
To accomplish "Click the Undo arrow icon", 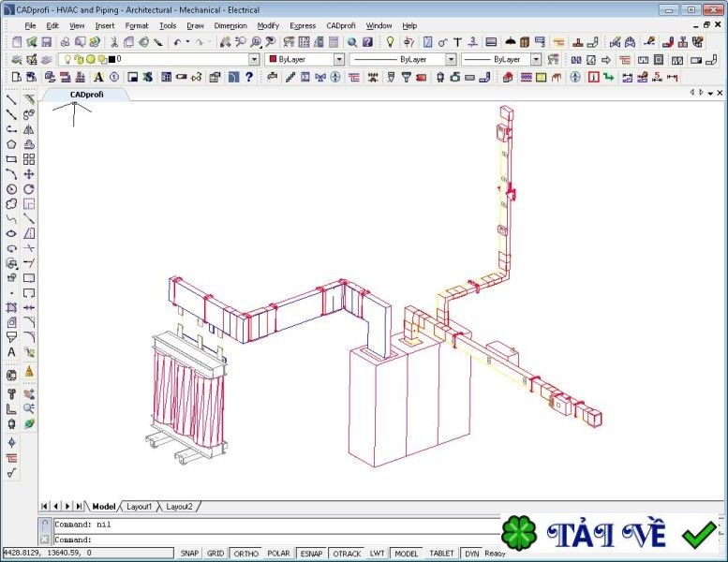I will point(177,42).
